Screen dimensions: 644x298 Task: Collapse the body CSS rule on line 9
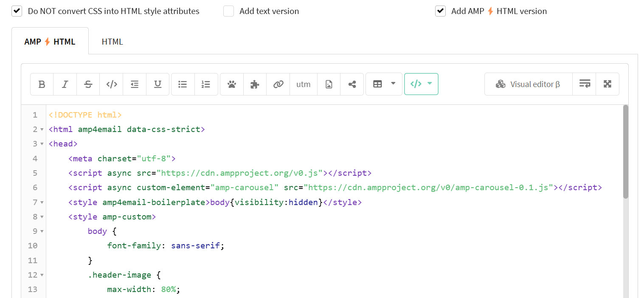coord(42,231)
